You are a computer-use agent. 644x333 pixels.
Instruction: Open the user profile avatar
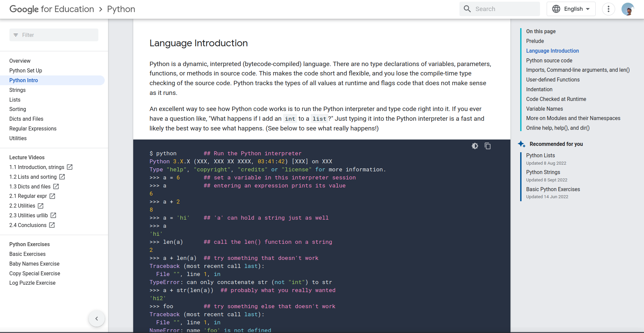tap(628, 9)
